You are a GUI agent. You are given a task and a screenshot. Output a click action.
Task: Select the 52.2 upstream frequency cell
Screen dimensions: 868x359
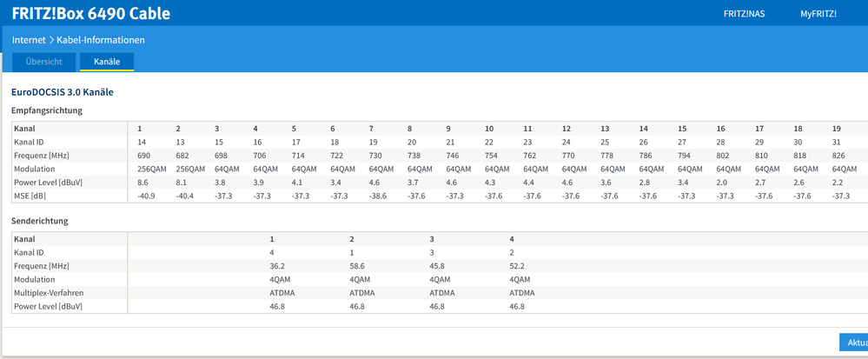(x=517, y=266)
